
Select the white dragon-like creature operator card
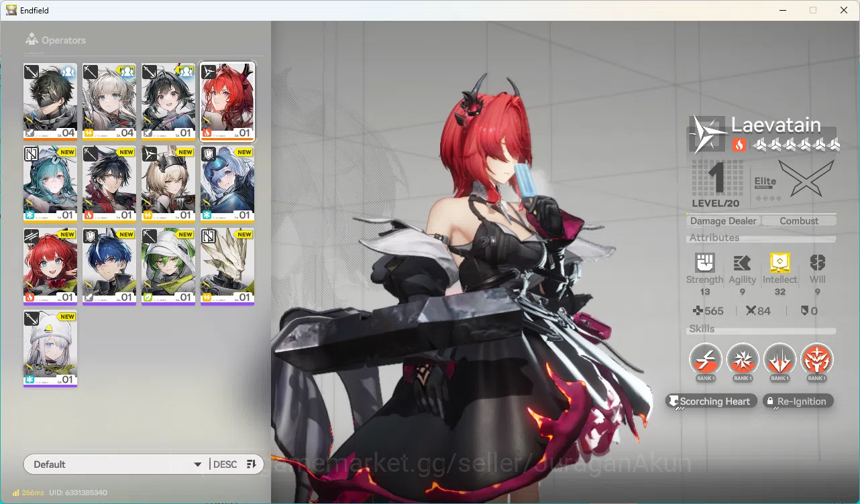click(227, 267)
